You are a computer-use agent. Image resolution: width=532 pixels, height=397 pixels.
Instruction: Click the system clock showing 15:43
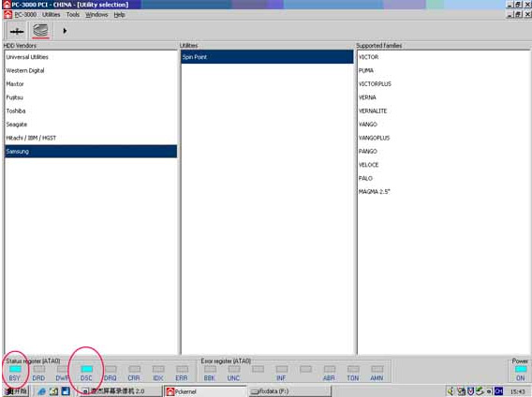517,391
